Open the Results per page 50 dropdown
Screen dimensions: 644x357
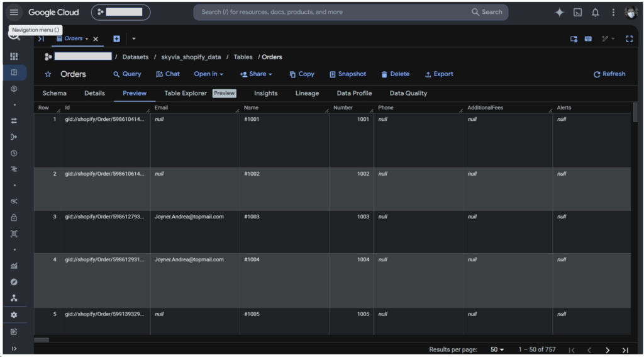tap(497, 349)
